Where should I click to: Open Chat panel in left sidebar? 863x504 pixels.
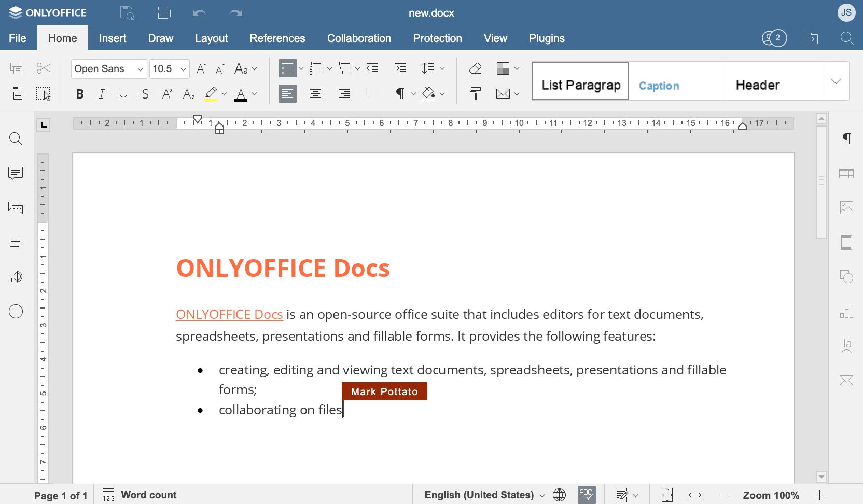16,208
